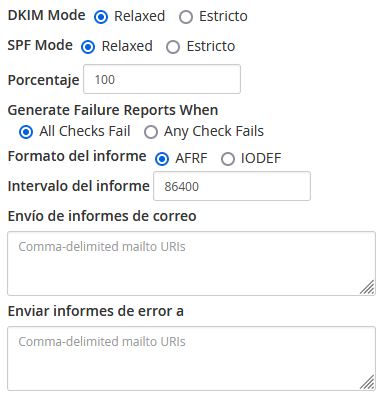Select Relaxed for DKIM Mode
384x398 pixels.
pyautogui.click(x=101, y=17)
